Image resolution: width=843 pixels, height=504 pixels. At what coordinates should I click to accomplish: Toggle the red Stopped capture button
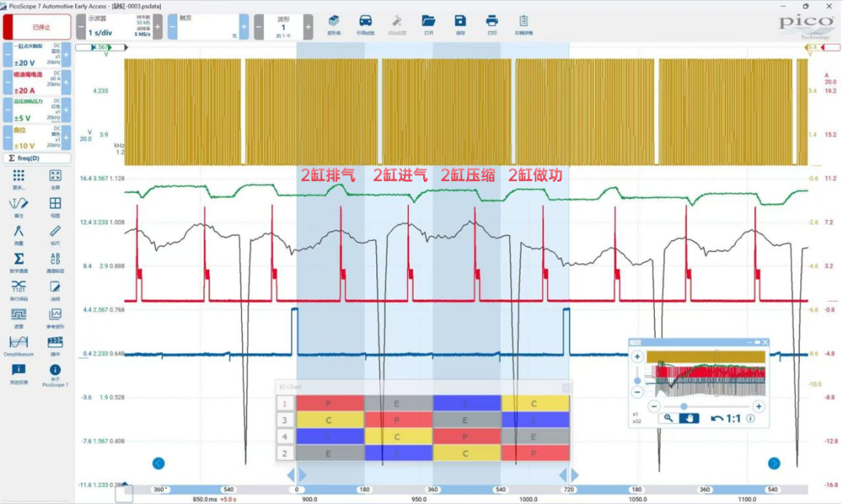pos(37,27)
